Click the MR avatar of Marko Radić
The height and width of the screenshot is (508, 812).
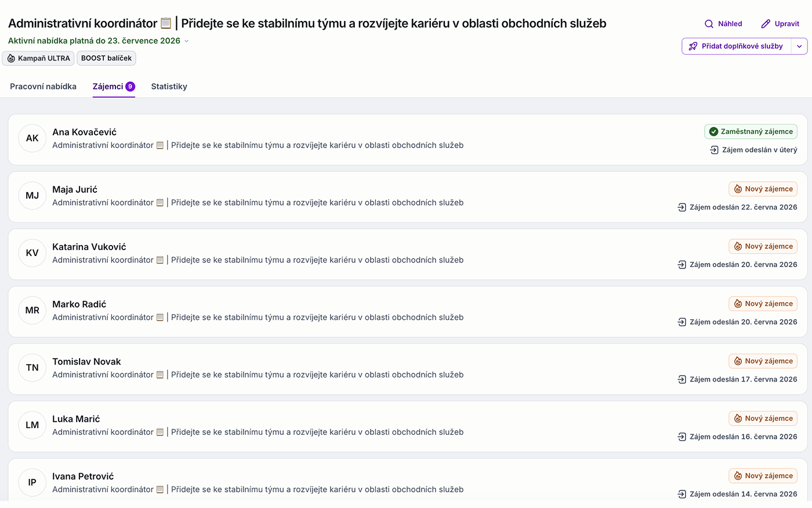pos(32,311)
